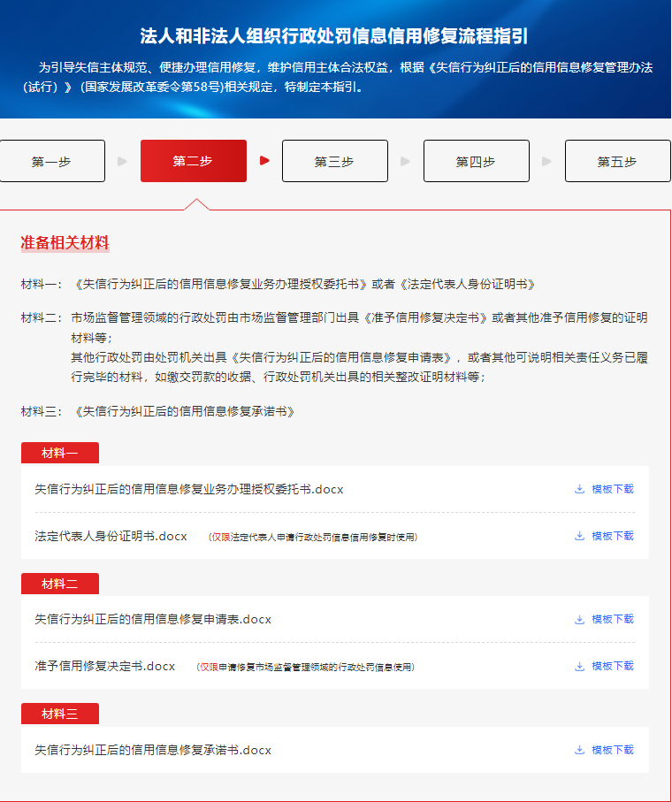Click the page title 法人和非法人组织行政处罚信息信用修复流程指引

pos(334,36)
